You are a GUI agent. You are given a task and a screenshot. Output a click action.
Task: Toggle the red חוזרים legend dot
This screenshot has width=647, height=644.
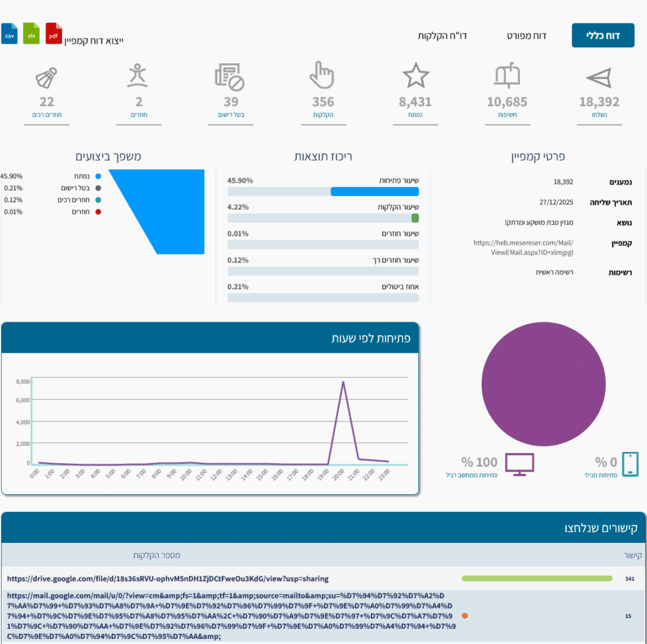point(98,212)
